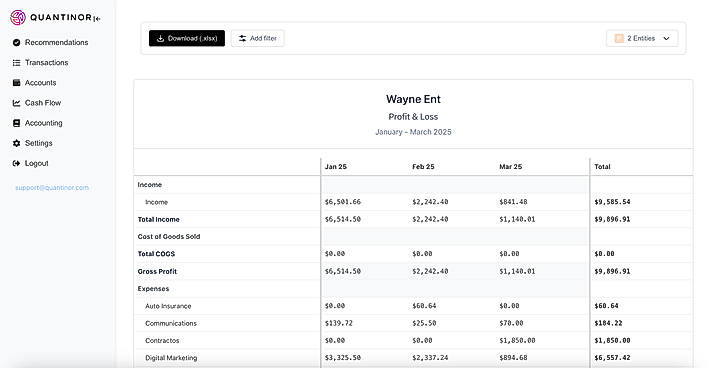Click the Communications row label
The image size is (709, 368).
pyautogui.click(x=171, y=323)
